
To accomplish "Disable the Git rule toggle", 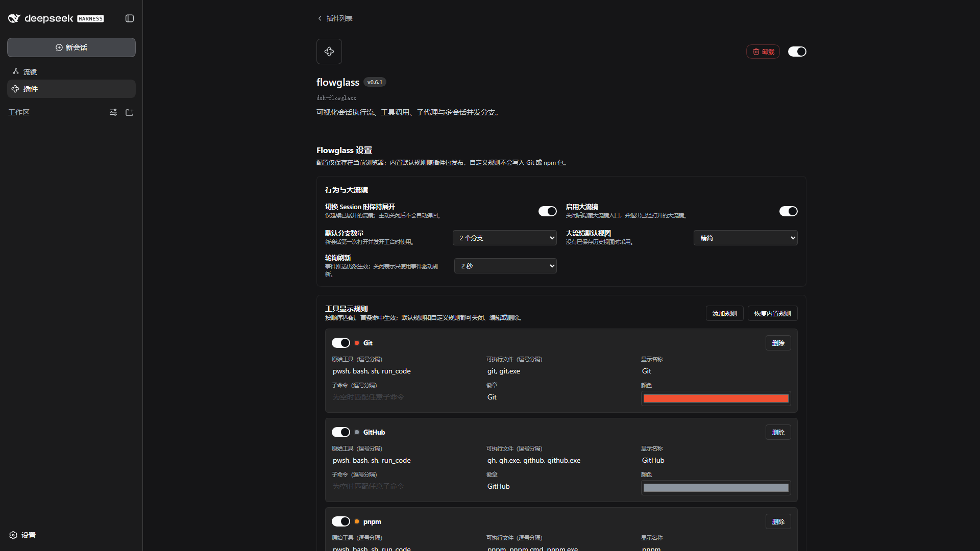I will [x=341, y=343].
